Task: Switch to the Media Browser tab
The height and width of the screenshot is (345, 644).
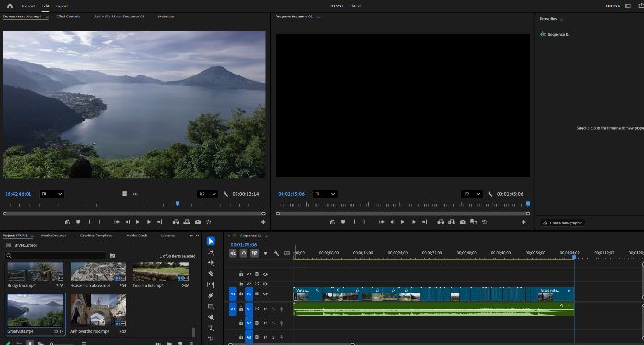Action: click(53, 236)
